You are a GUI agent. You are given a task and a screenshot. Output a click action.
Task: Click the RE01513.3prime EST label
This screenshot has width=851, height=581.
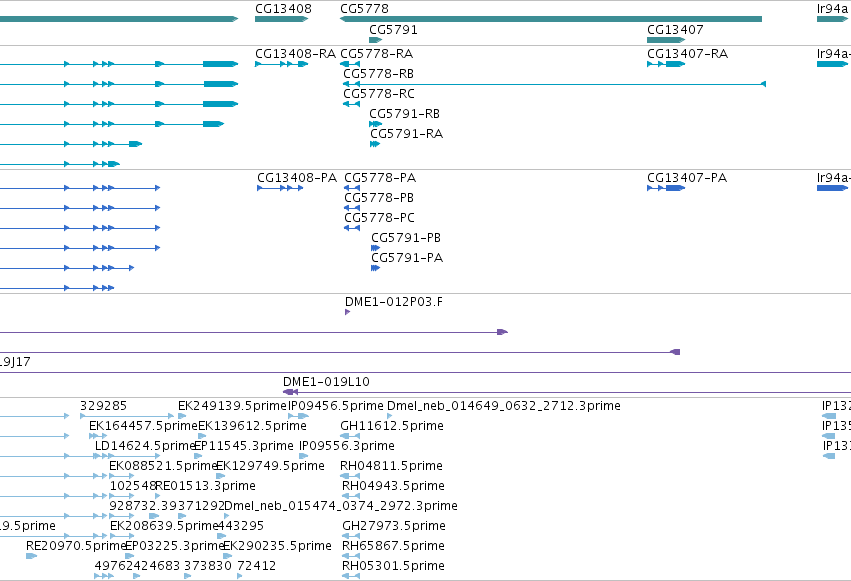coord(206,486)
